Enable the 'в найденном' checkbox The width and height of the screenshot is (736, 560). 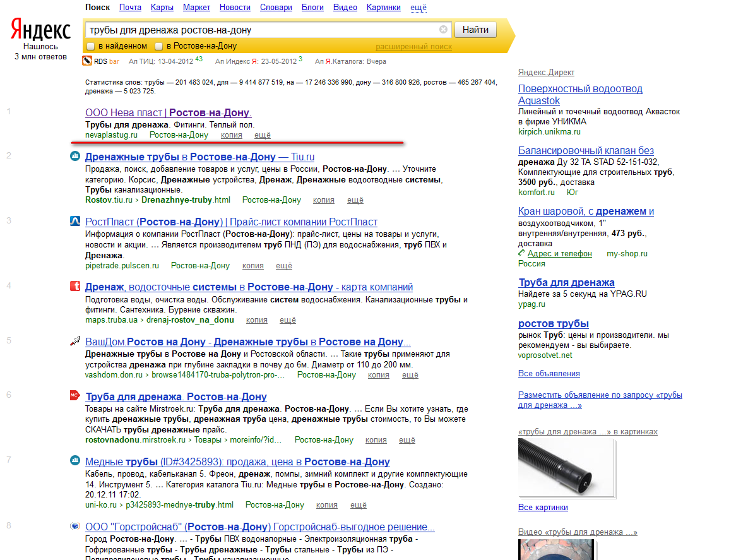[x=91, y=46]
